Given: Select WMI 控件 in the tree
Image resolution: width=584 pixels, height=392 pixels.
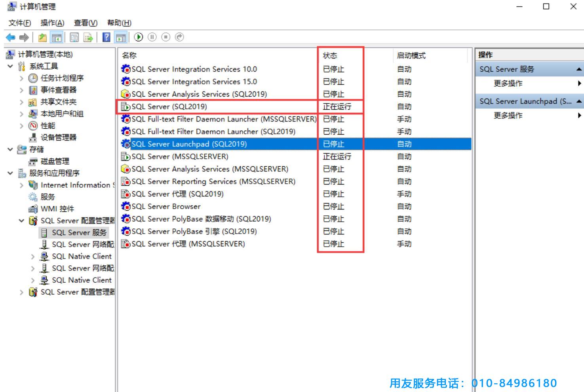Looking at the screenshot, I should coord(57,209).
